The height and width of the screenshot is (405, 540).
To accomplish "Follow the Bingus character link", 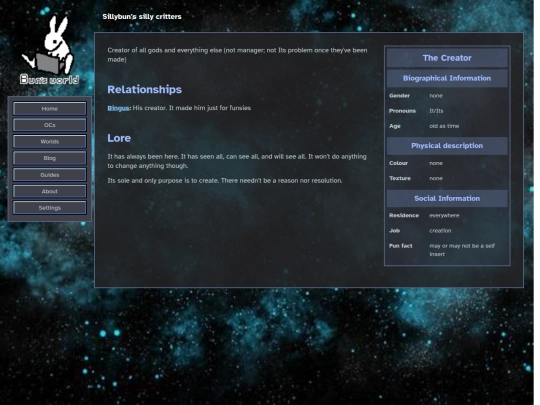I will coord(118,108).
